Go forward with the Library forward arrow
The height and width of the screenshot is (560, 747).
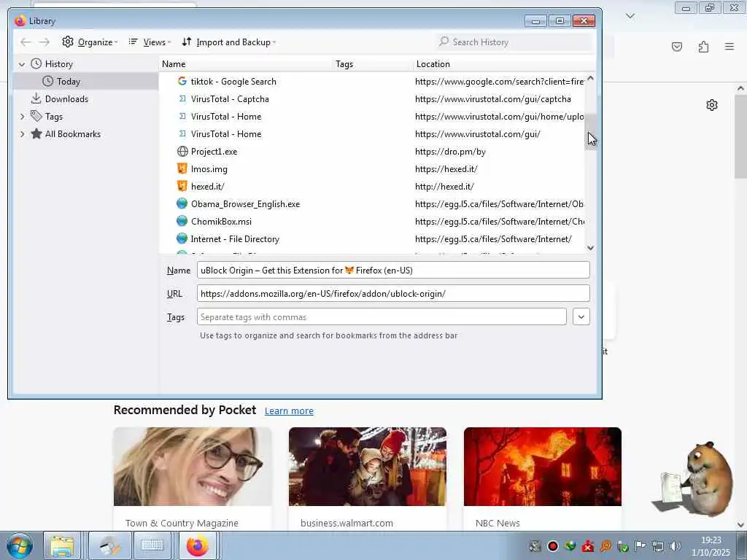(44, 42)
